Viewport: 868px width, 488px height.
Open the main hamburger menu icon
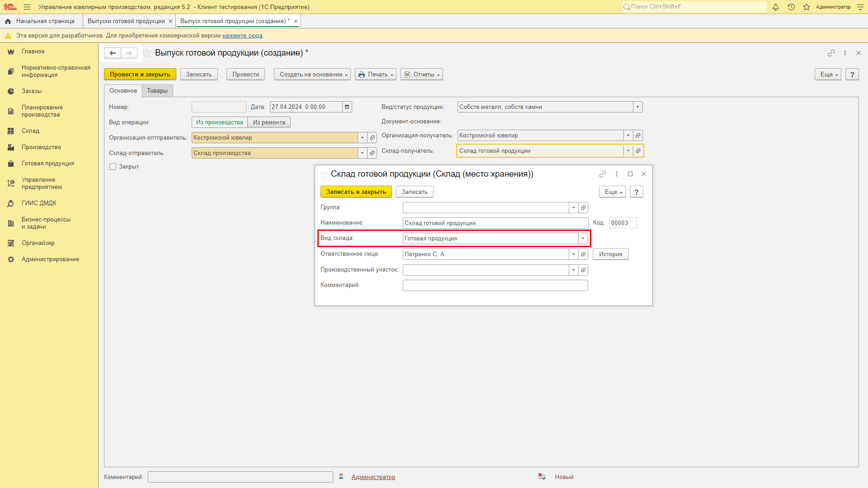27,7
